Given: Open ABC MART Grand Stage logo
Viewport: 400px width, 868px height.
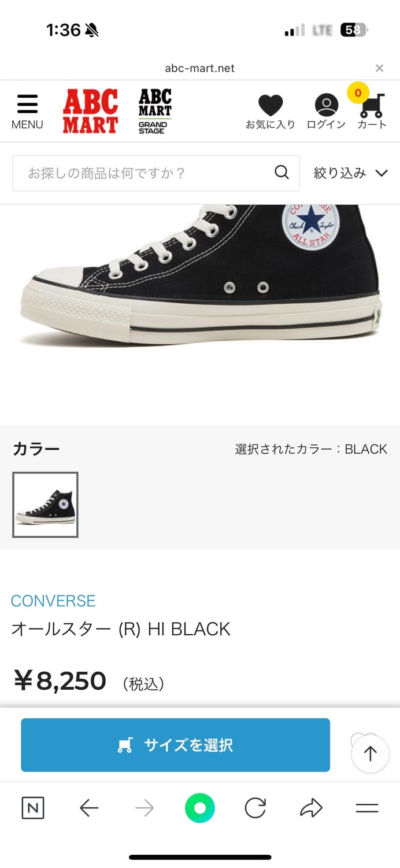Looking at the screenshot, I should click(155, 111).
